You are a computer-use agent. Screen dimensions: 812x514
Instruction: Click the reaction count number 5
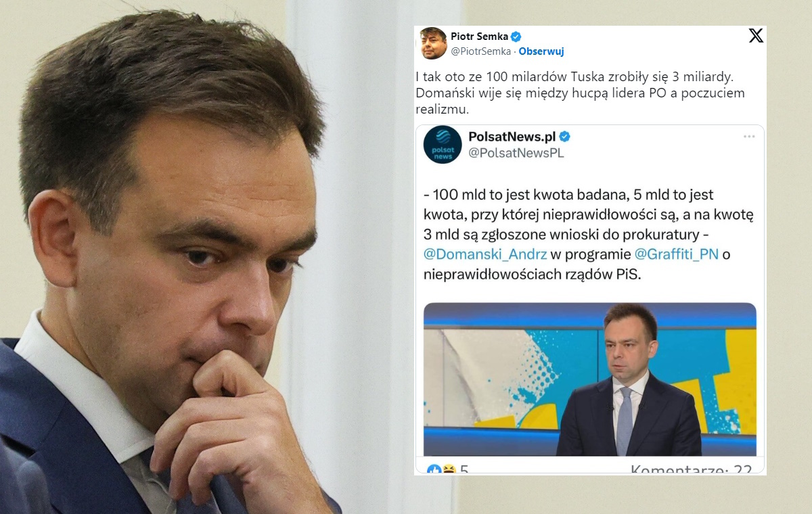click(464, 469)
